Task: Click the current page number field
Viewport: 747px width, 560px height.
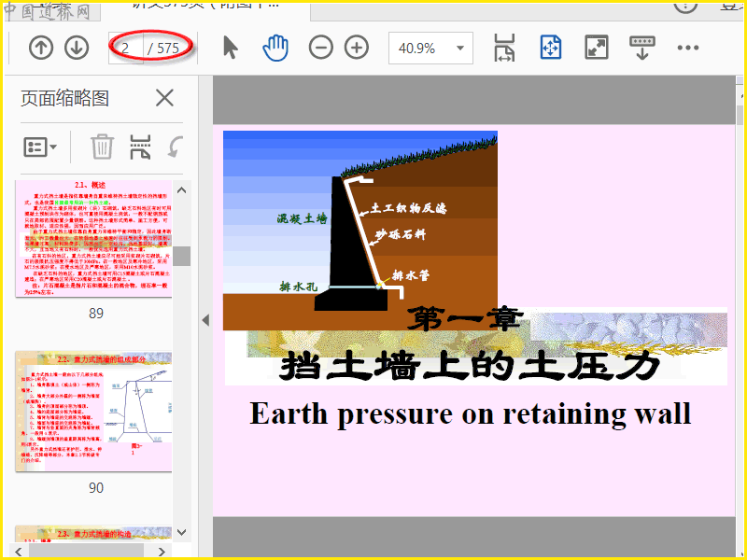Action: tap(126, 49)
